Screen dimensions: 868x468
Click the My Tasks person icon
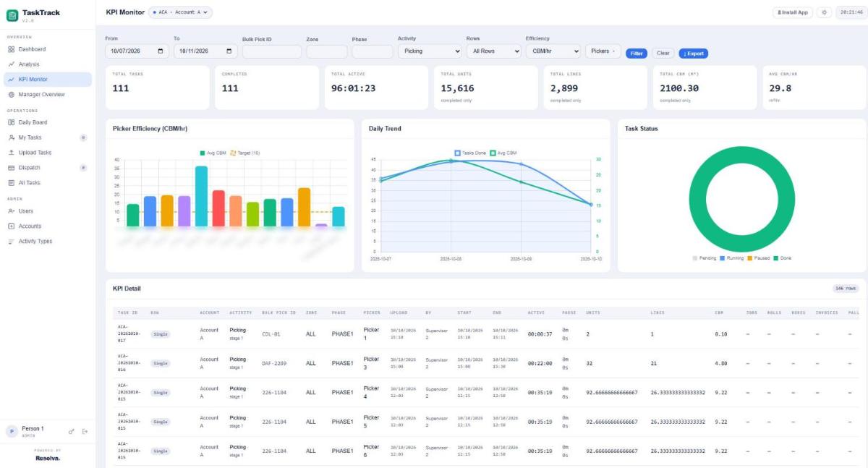point(12,137)
